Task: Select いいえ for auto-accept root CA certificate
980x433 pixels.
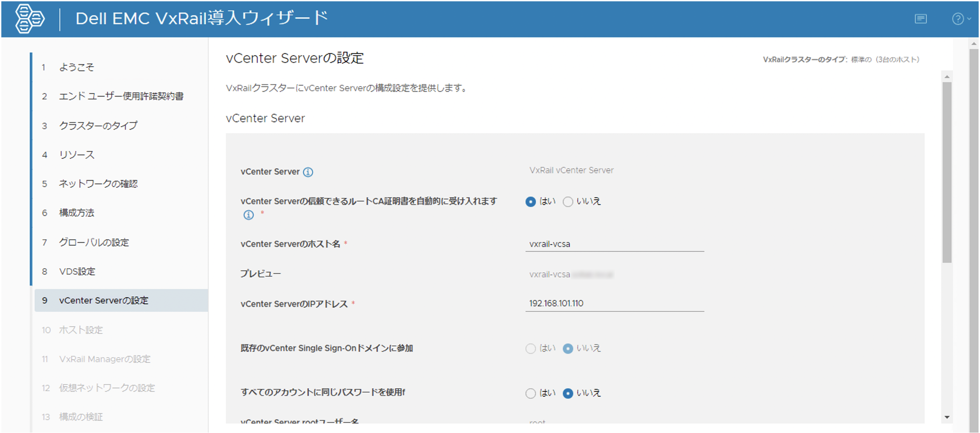Action: (x=568, y=202)
